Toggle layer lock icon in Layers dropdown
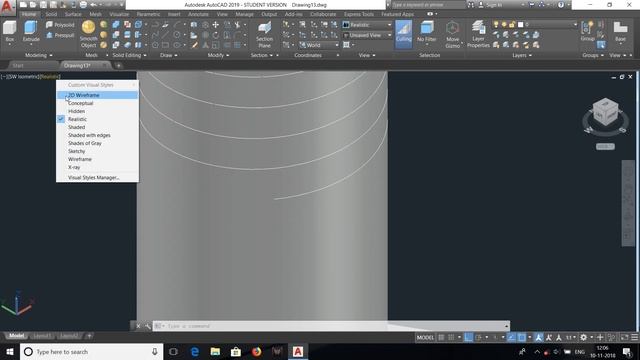 tap(512, 25)
